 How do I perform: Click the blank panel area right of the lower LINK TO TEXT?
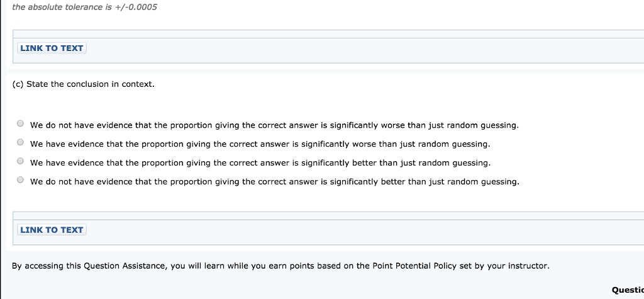tap(365, 232)
